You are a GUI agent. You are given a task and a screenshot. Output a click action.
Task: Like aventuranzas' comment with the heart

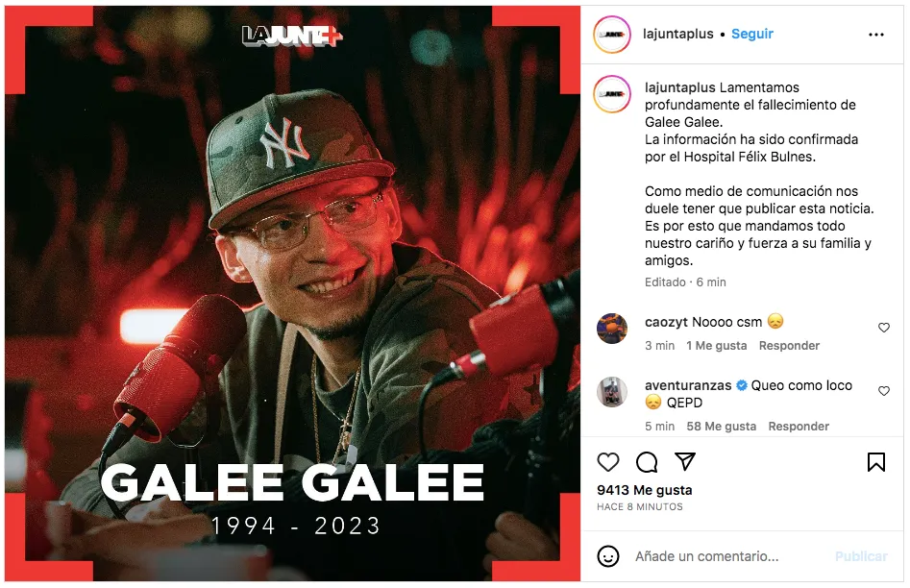(x=883, y=391)
